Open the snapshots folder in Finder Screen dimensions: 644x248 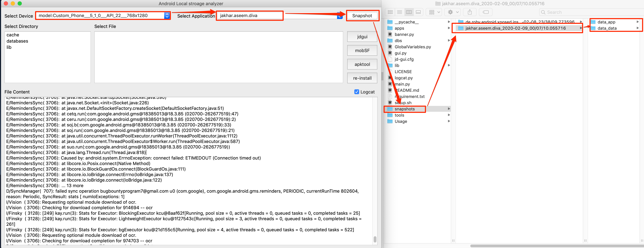coord(404,109)
